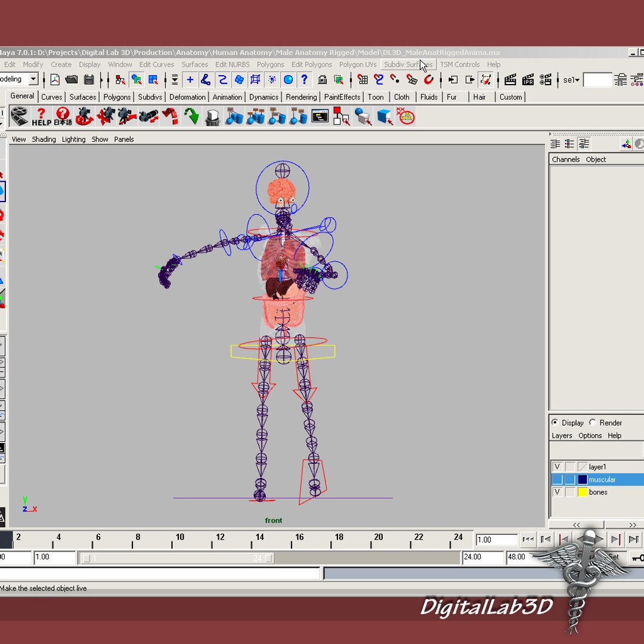Select the Render layer radio button
Viewport: 644px width, 644px height.
pyautogui.click(x=592, y=422)
